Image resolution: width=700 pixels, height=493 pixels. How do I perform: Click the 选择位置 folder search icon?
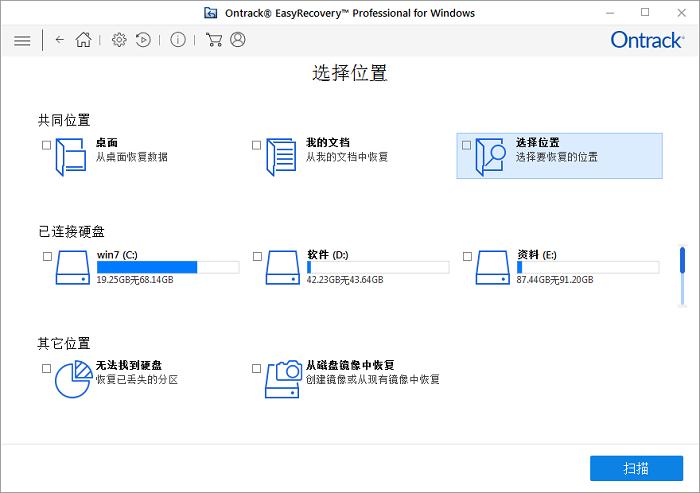(x=490, y=157)
